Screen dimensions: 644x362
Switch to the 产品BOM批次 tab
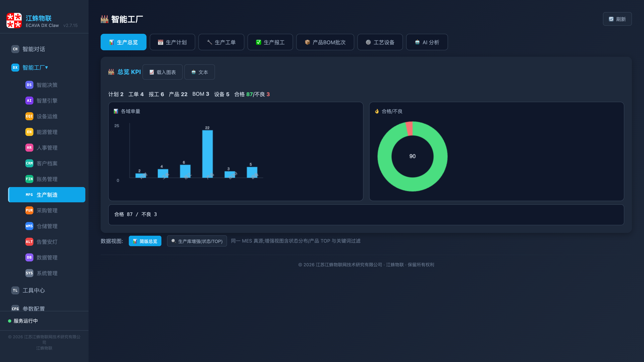(325, 42)
